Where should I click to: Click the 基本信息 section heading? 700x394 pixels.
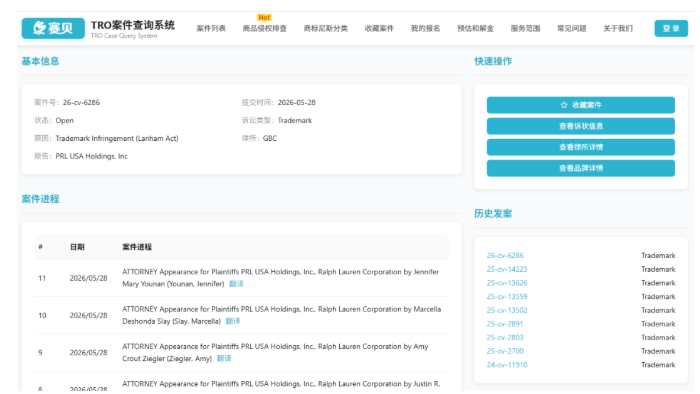40,61
